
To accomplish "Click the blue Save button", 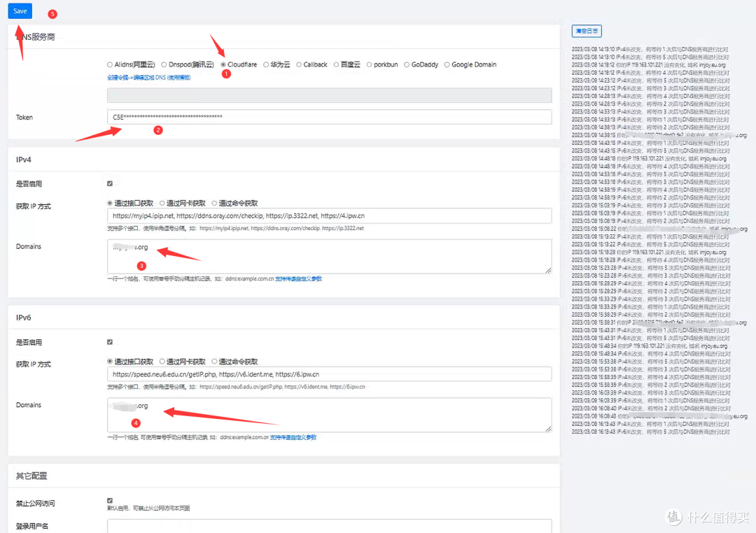I will [20, 10].
